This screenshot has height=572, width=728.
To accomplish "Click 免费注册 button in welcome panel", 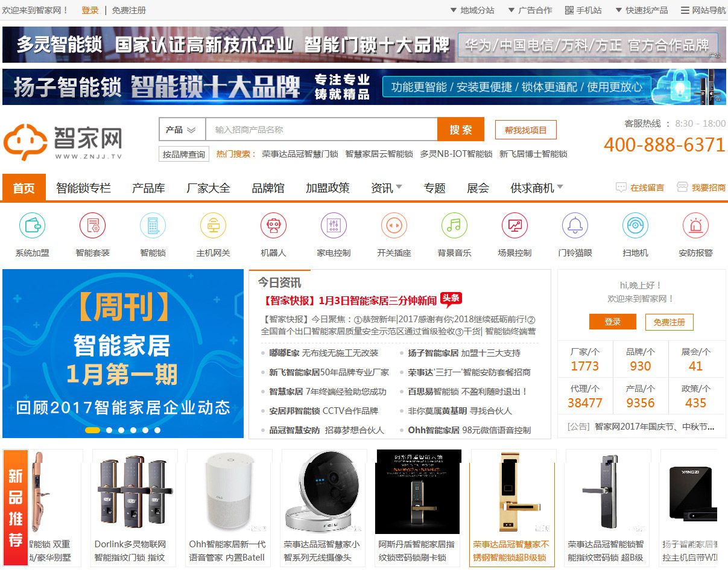I will tap(669, 322).
